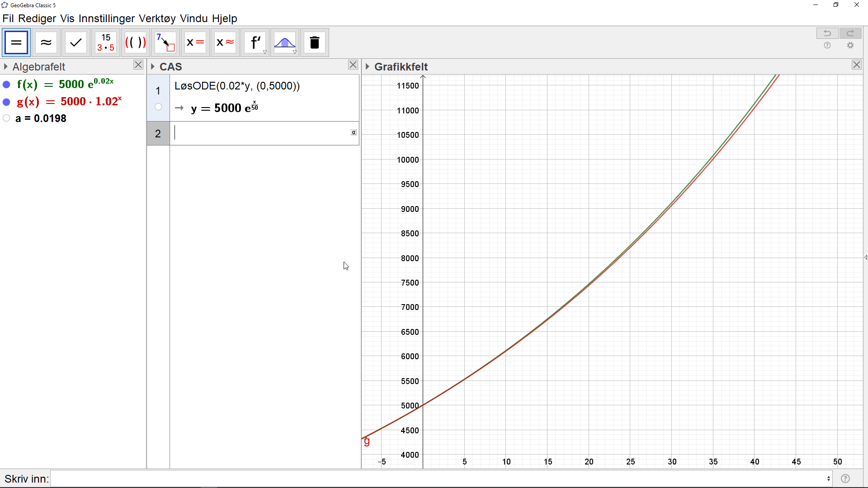Image resolution: width=868 pixels, height=488 pixels.
Task: Open the Verktøy menu
Action: 157,19
